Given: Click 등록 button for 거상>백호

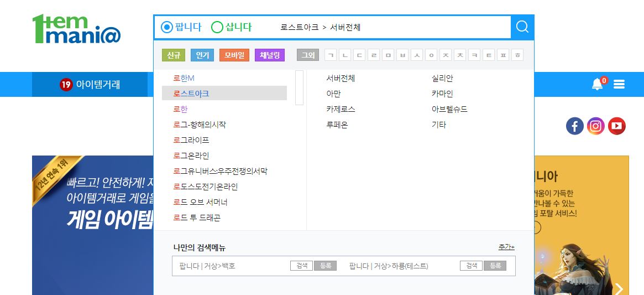Looking at the screenshot, I should (325, 266).
